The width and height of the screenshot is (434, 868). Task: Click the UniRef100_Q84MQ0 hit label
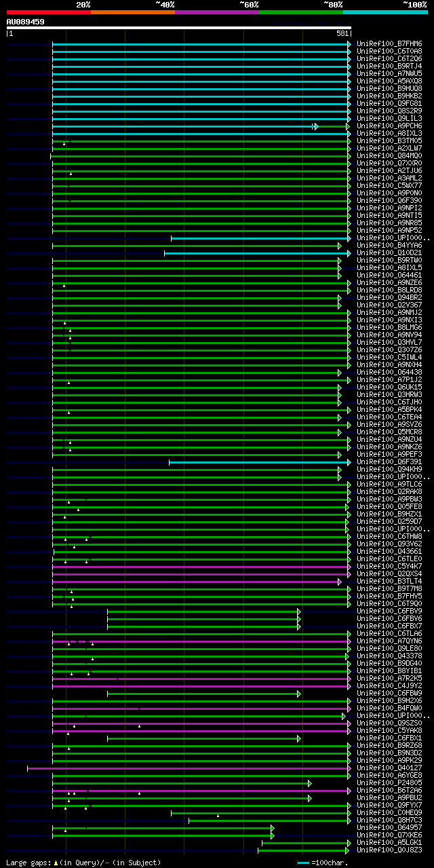(389, 155)
